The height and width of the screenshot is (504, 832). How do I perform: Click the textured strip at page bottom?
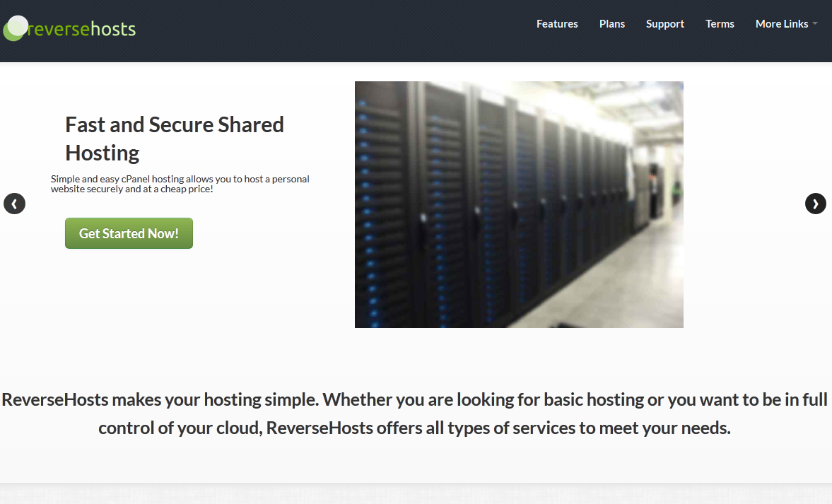(416, 494)
